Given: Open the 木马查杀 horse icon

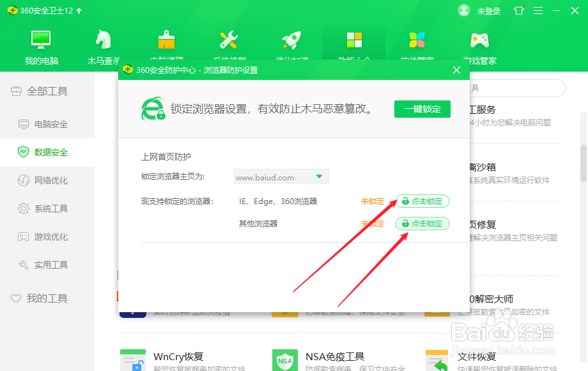Looking at the screenshot, I should [103, 40].
